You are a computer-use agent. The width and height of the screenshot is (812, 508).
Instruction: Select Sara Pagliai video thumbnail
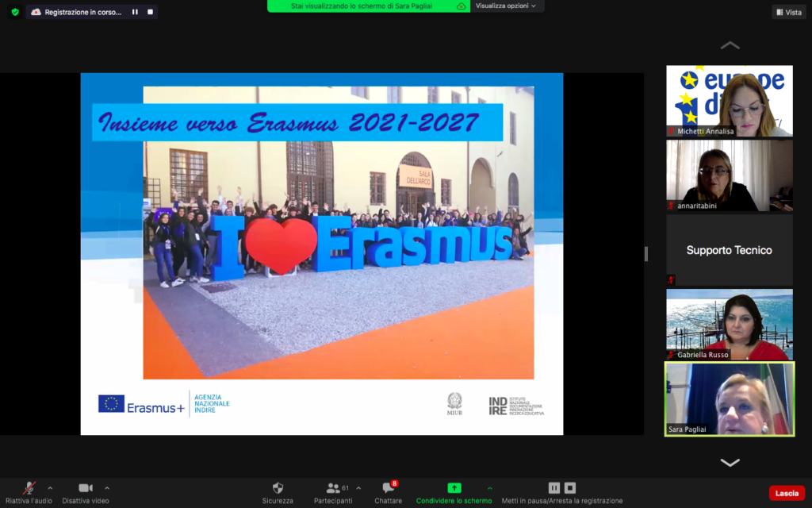pyautogui.click(x=730, y=398)
